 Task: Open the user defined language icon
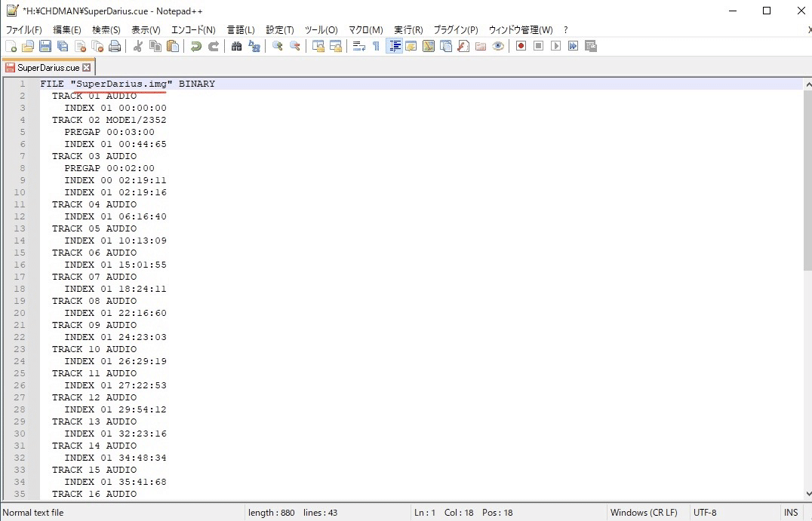[411, 47]
